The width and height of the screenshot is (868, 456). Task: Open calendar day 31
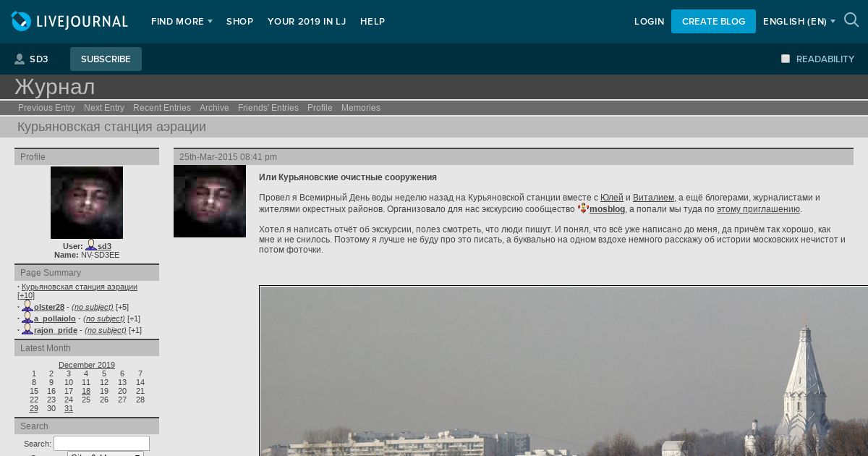pos(69,408)
